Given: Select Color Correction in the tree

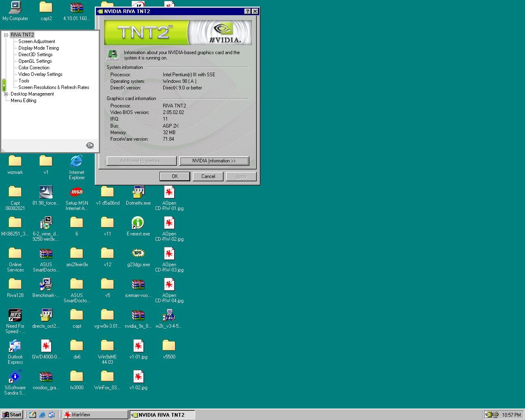Looking at the screenshot, I should tap(34, 68).
